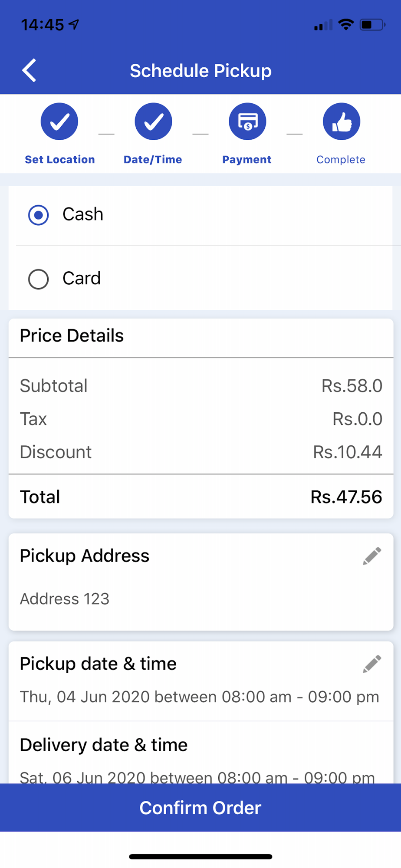Go back using the header arrow

pos(29,70)
